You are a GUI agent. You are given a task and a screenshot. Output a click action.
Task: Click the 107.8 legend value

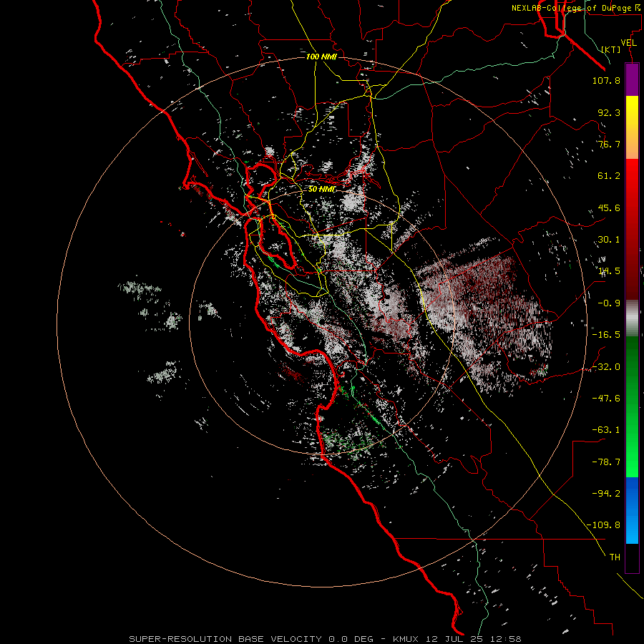click(x=606, y=80)
